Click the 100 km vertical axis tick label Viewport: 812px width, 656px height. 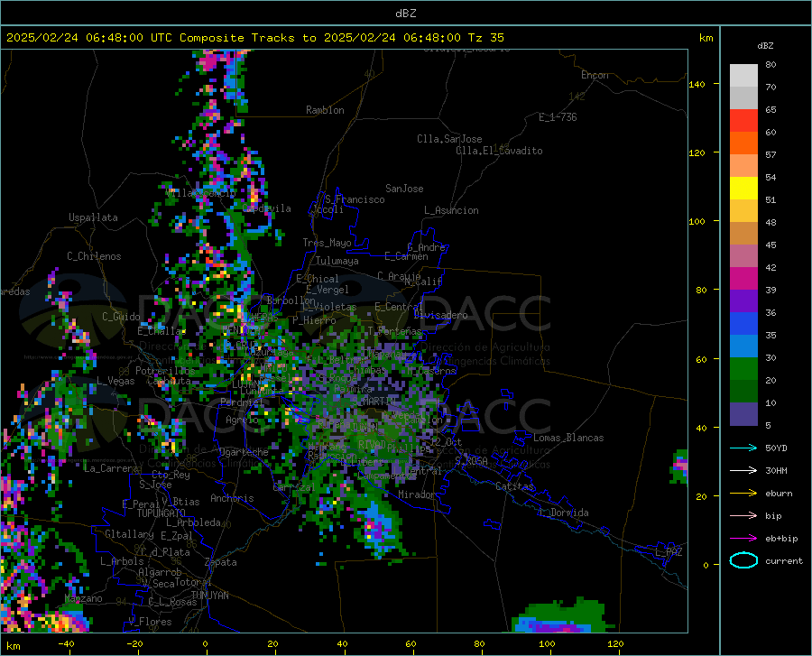[697, 221]
